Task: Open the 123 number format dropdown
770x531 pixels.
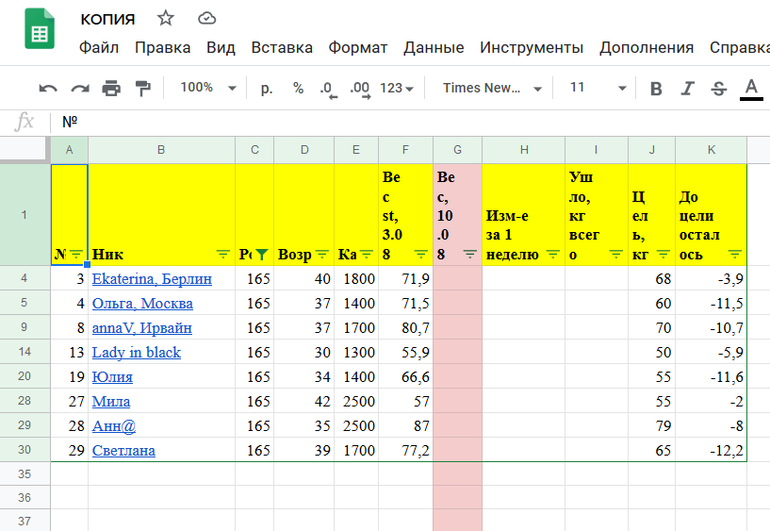Action: click(396, 88)
